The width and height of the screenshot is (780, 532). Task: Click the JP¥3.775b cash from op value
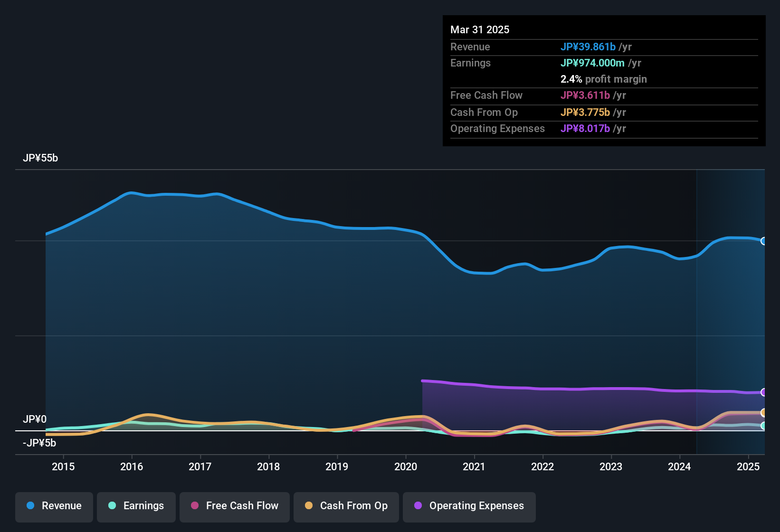585,112
